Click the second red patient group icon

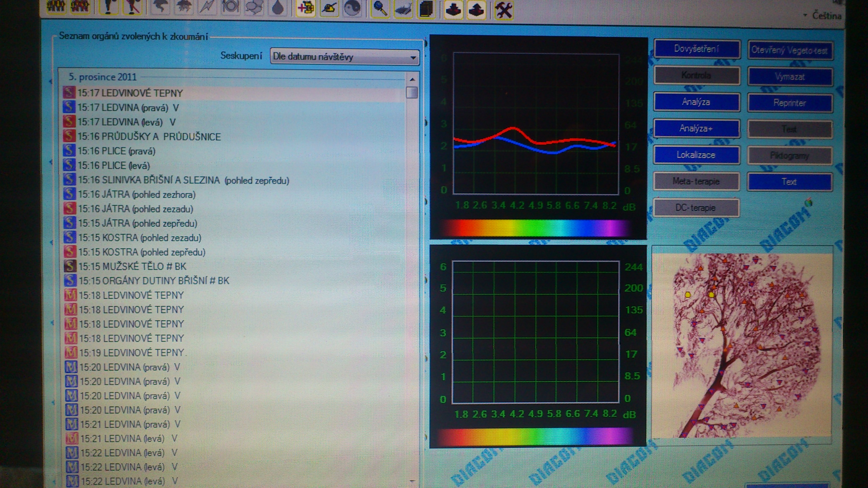click(x=80, y=7)
